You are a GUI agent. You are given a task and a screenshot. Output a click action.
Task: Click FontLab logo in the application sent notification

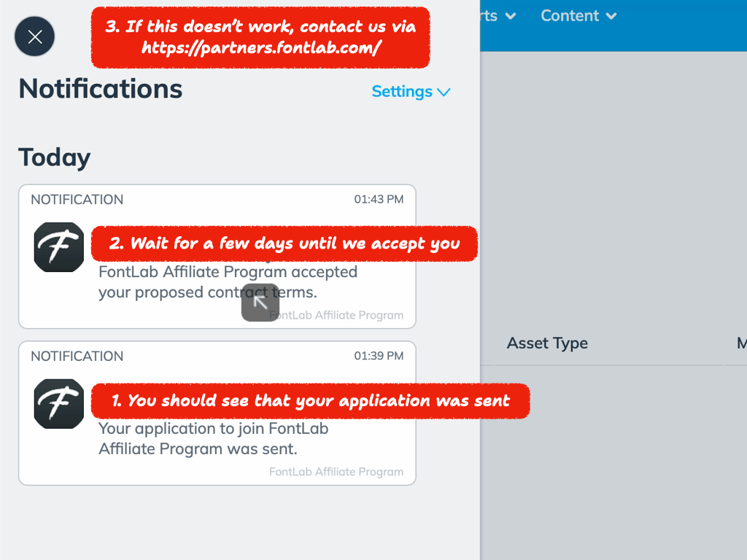click(59, 404)
